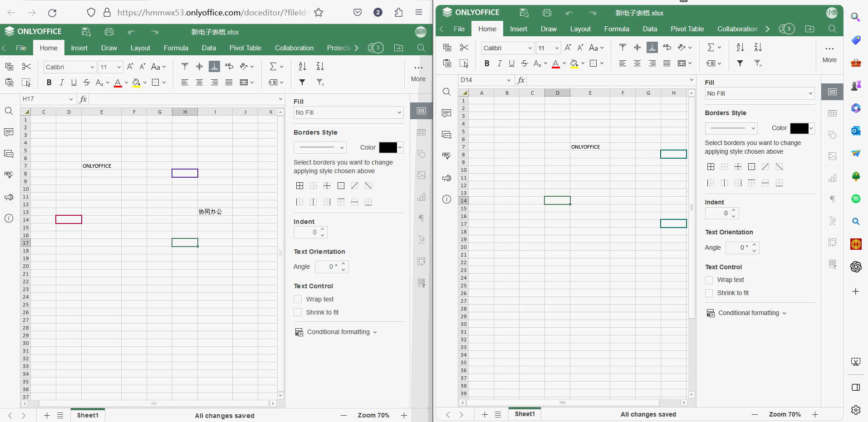Switch to Data tab in right window
This screenshot has width=868, height=422.
coord(650,29)
